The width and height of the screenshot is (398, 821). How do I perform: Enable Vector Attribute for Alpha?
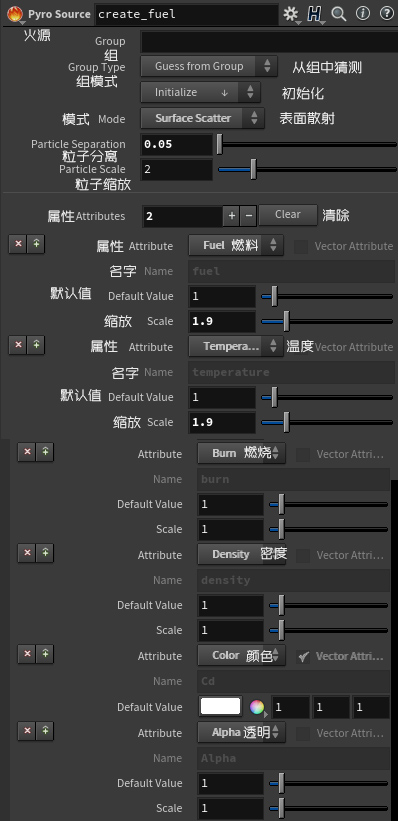point(303,734)
